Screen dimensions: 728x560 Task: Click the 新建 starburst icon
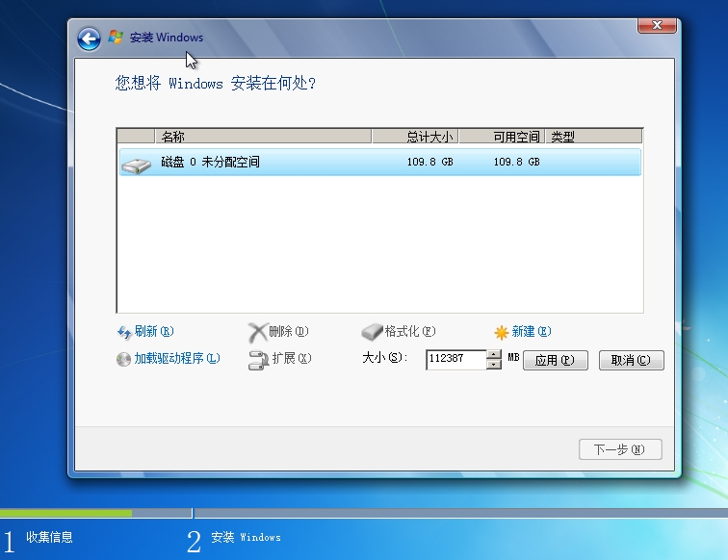(502, 332)
